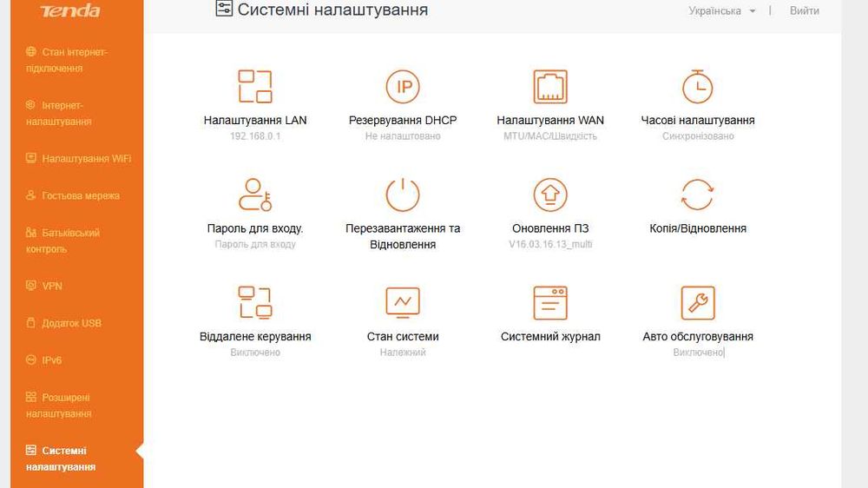Open the backup/restore arrows icon
Screen dimensions: 868x488
(x=698, y=195)
